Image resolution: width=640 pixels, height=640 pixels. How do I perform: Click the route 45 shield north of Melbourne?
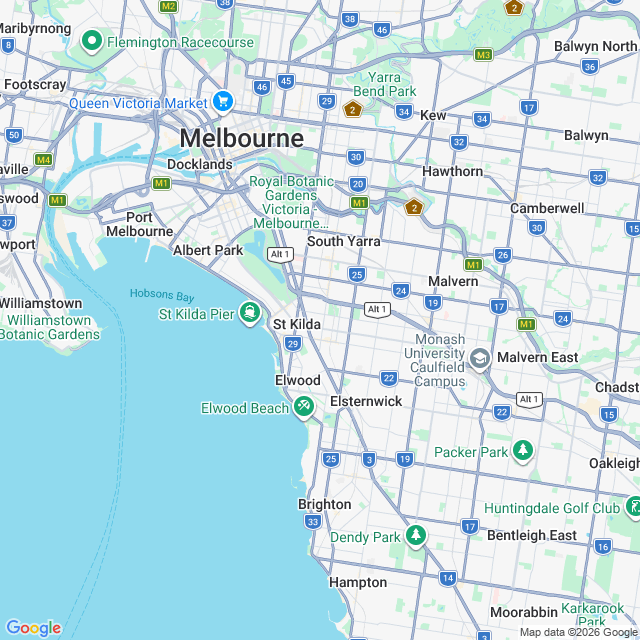(286, 81)
